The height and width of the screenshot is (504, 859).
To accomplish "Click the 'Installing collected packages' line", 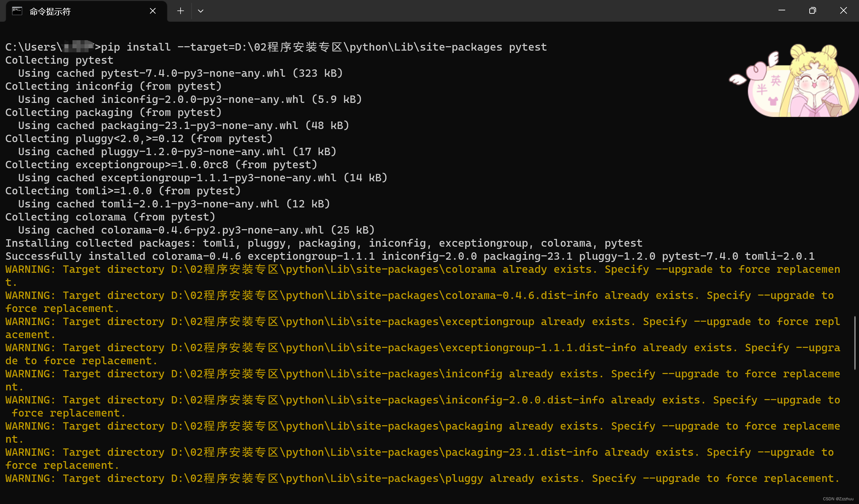I will click(324, 243).
